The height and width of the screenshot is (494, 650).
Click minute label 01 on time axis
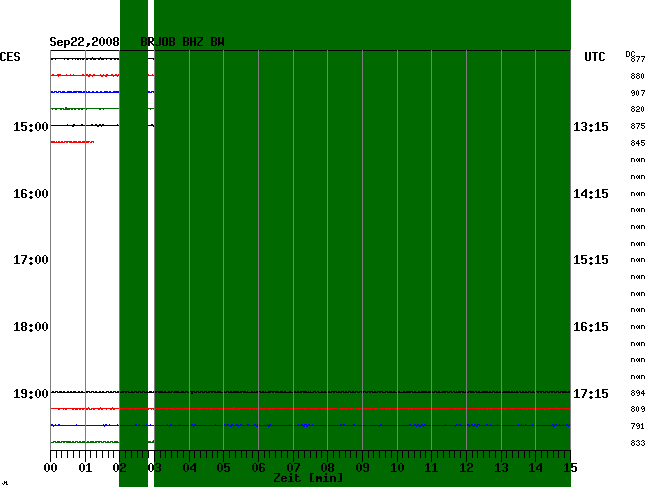(85, 468)
